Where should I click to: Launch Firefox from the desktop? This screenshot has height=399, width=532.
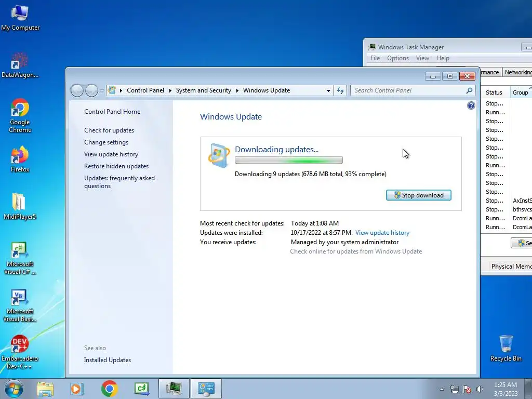[x=20, y=159]
